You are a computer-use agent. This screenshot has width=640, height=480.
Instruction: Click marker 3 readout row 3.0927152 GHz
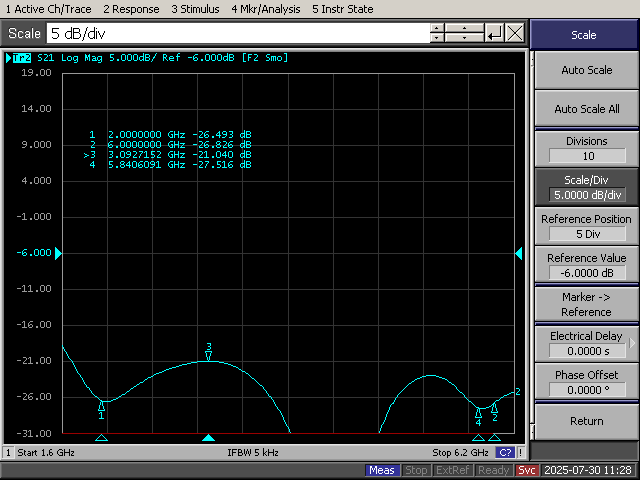pyautogui.click(x=167, y=155)
